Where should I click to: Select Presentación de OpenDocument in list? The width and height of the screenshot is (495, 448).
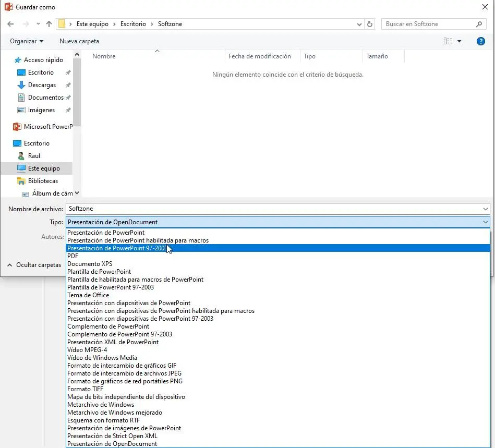278,444
